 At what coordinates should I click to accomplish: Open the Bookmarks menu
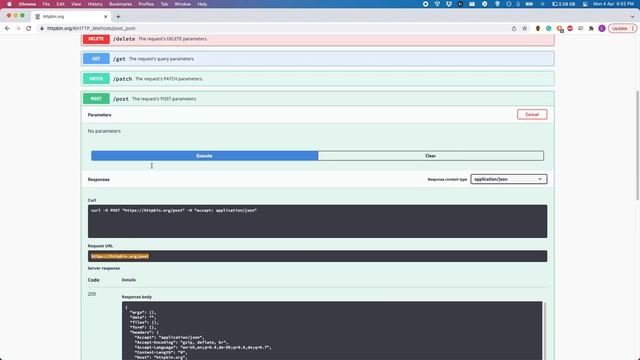coord(120,4)
